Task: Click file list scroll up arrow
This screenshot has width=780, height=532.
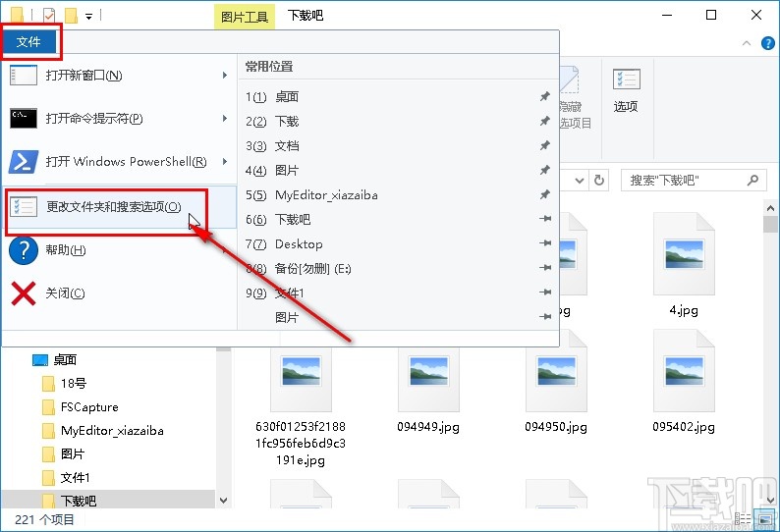Action: [x=770, y=208]
